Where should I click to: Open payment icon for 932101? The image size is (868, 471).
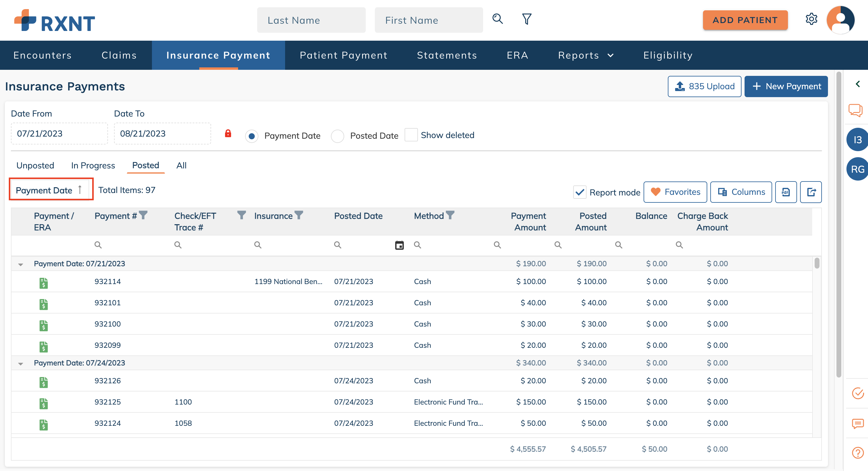[x=43, y=304]
